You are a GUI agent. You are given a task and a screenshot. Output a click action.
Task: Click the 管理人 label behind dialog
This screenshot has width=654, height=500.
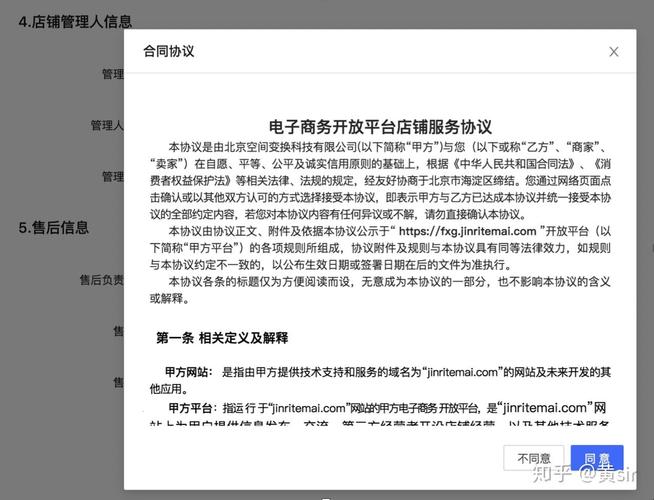107,125
